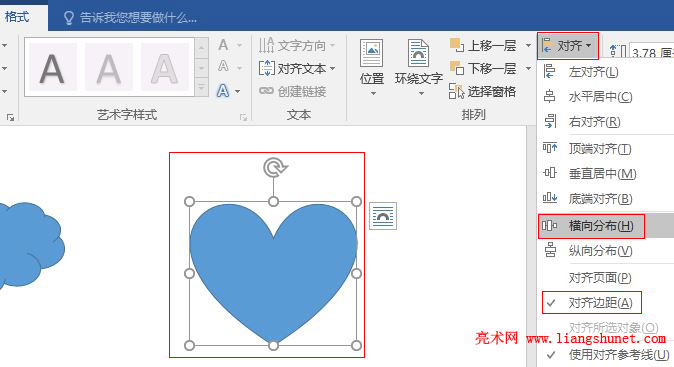
Task: Click the shape height icon
Action: pyautogui.click(x=617, y=50)
